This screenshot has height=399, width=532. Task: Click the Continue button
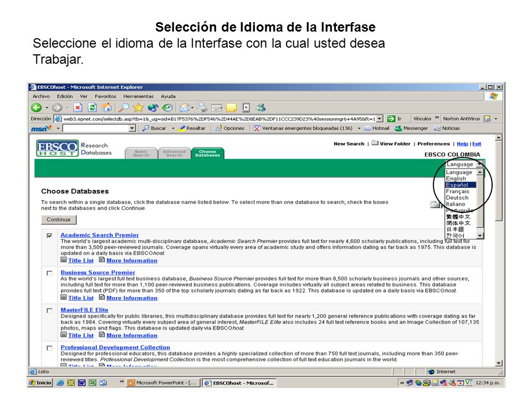59,219
